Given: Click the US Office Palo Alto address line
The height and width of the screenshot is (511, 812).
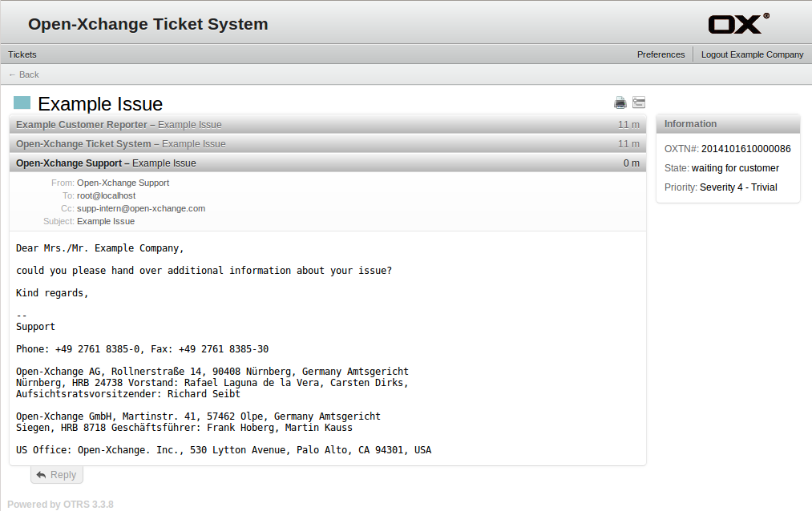Looking at the screenshot, I should coord(224,450).
